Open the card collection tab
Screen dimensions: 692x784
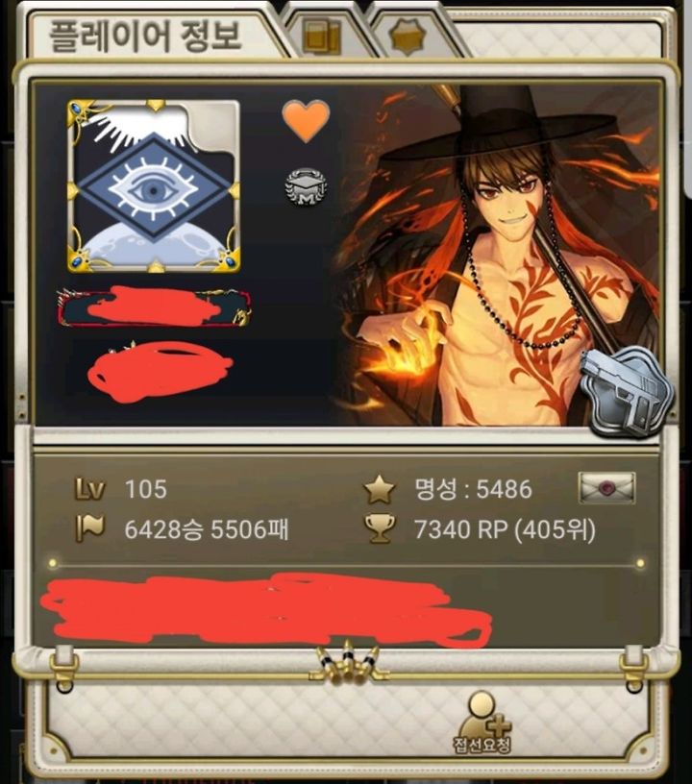point(323,36)
